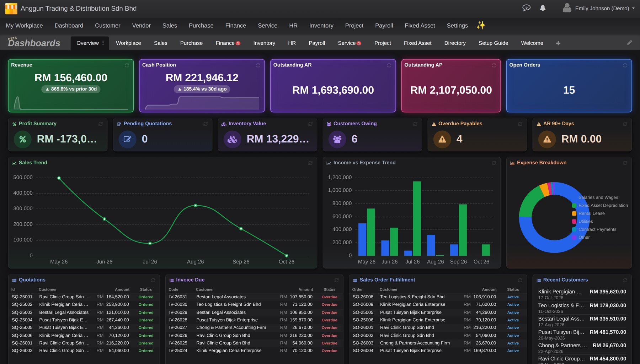Image resolution: width=640 pixels, height=364 pixels.
Task: Refresh the Open Orders card
Action: (x=625, y=65)
